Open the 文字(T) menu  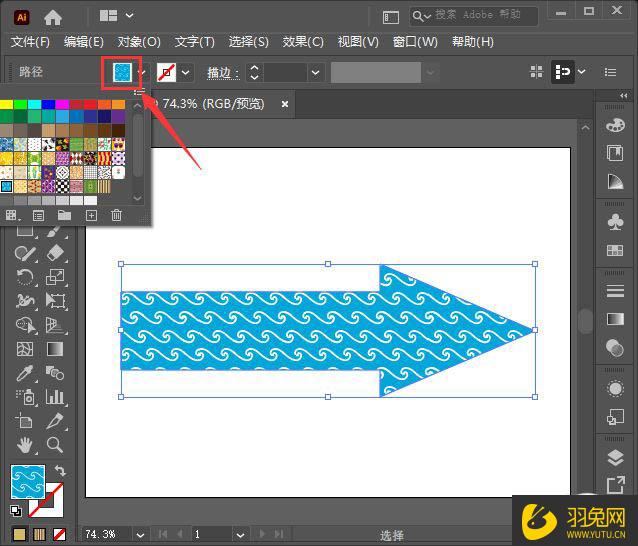pyautogui.click(x=194, y=41)
